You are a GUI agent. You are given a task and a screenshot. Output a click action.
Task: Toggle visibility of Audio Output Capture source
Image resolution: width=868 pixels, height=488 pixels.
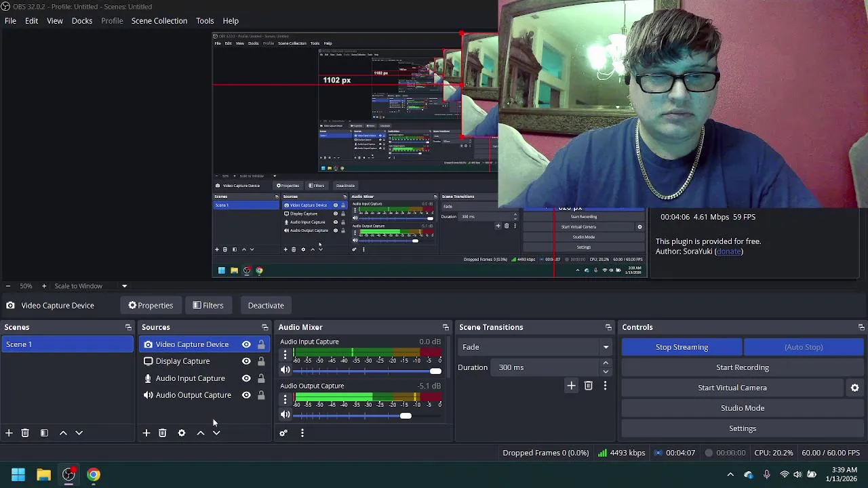click(x=246, y=395)
